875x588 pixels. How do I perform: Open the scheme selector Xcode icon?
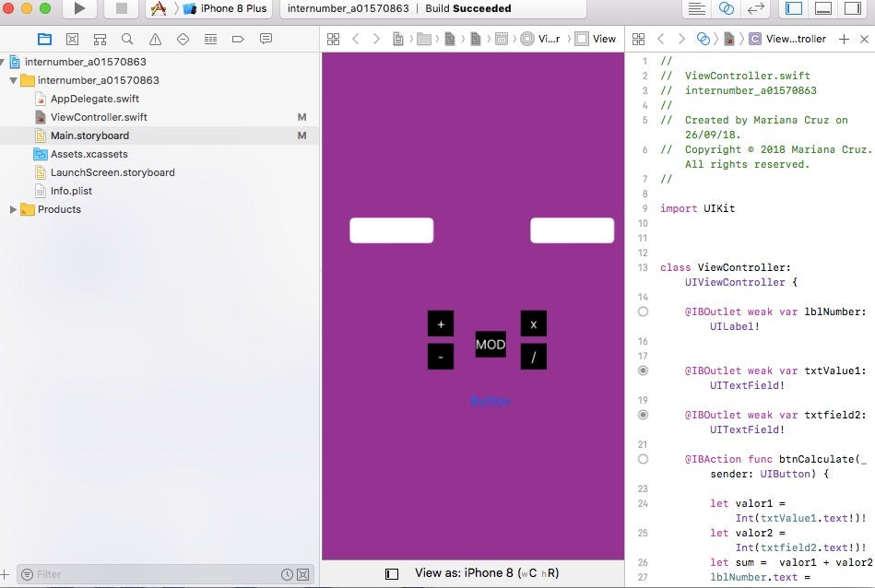(159, 8)
